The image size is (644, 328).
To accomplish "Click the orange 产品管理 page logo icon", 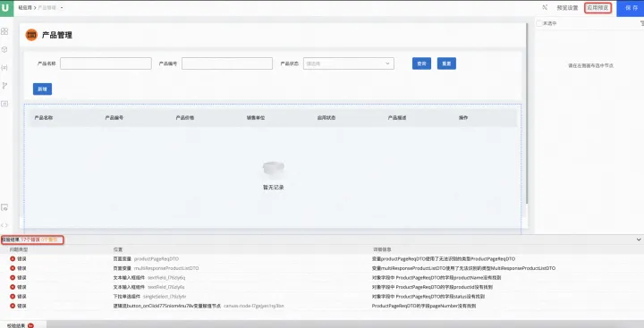I will point(31,35).
